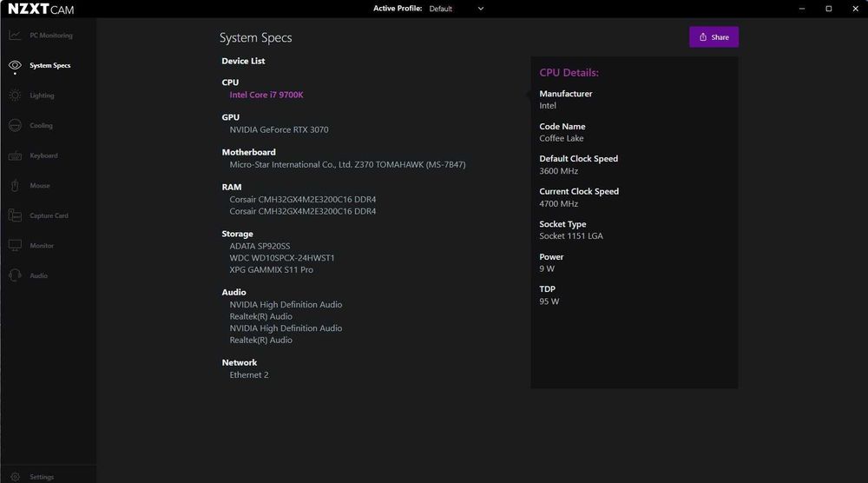Open the Active Profile Default dropdown

click(x=457, y=9)
